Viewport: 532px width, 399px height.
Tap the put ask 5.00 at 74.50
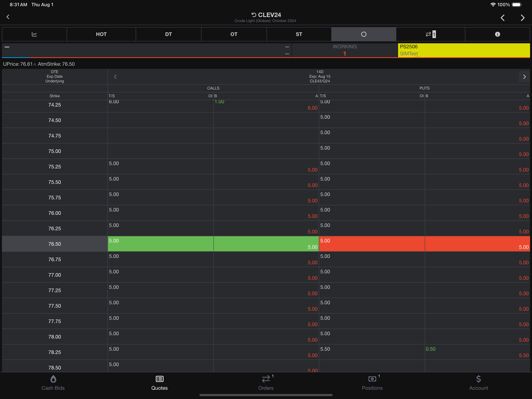pyautogui.click(x=523, y=123)
